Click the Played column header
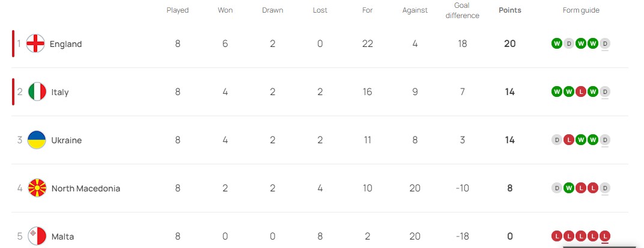644x248 pixels. pyautogui.click(x=177, y=10)
